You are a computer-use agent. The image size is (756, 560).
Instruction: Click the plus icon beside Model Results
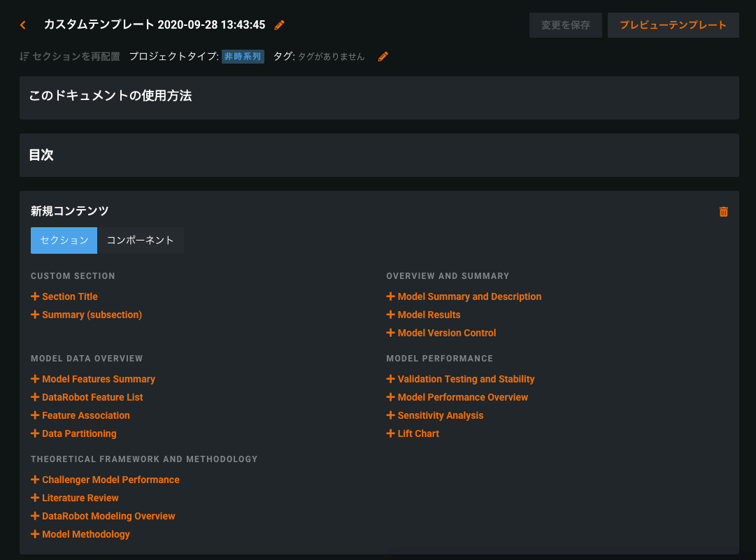coord(391,315)
